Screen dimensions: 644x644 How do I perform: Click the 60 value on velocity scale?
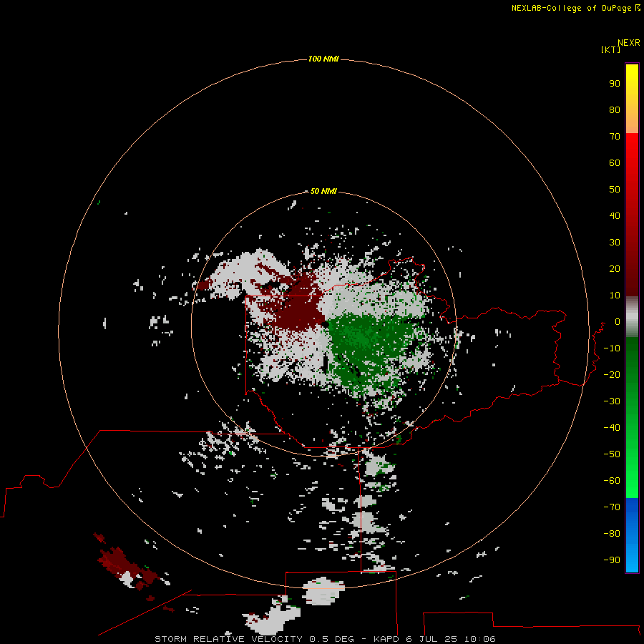(615, 163)
